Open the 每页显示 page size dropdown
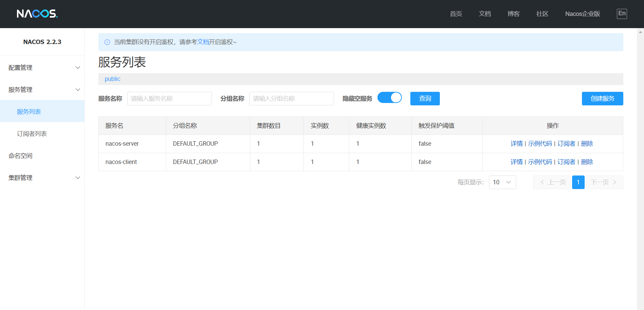This screenshot has width=644, height=310. click(502, 182)
